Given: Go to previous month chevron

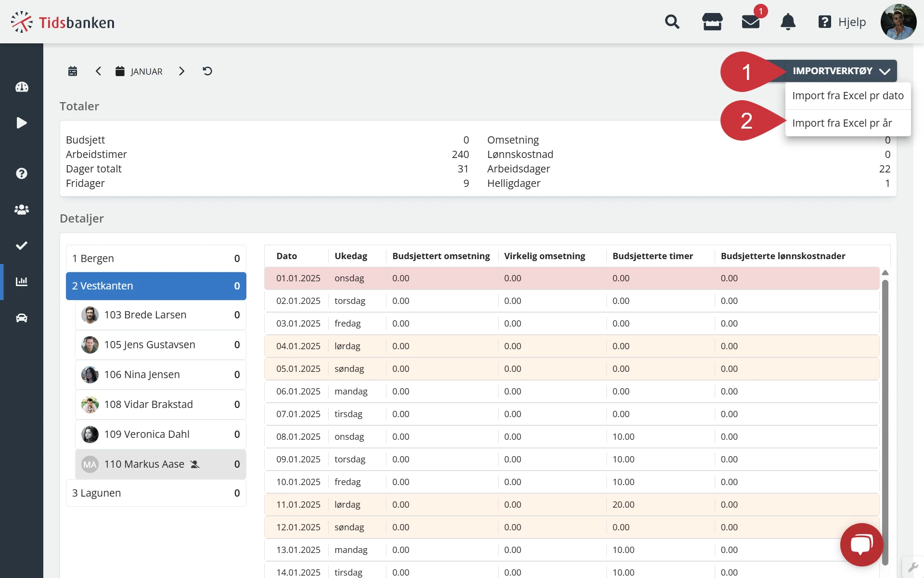Looking at the screenshot, I should (98, 71).
